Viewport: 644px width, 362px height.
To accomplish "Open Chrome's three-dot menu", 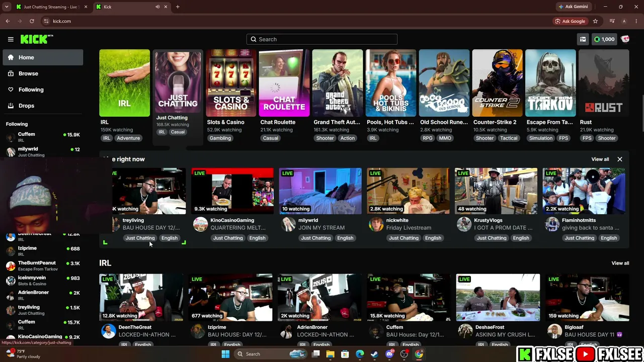I will (636, 21).
